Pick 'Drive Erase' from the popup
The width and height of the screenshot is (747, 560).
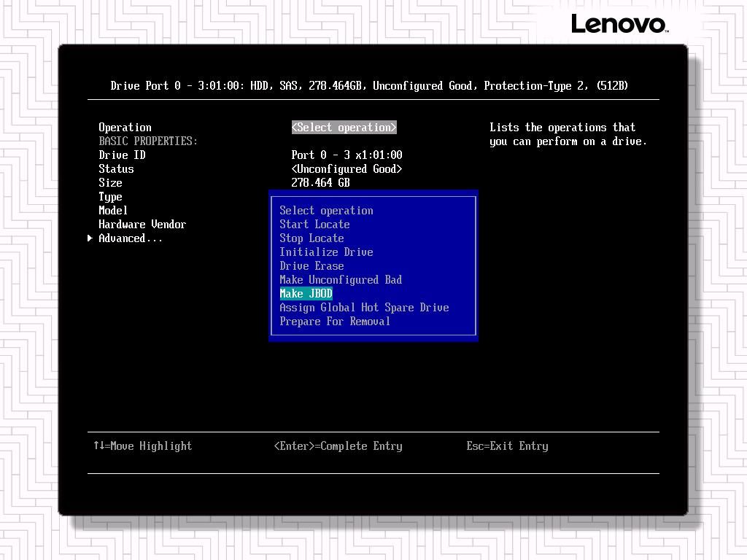pyautogui.click(x=311, y=266)
